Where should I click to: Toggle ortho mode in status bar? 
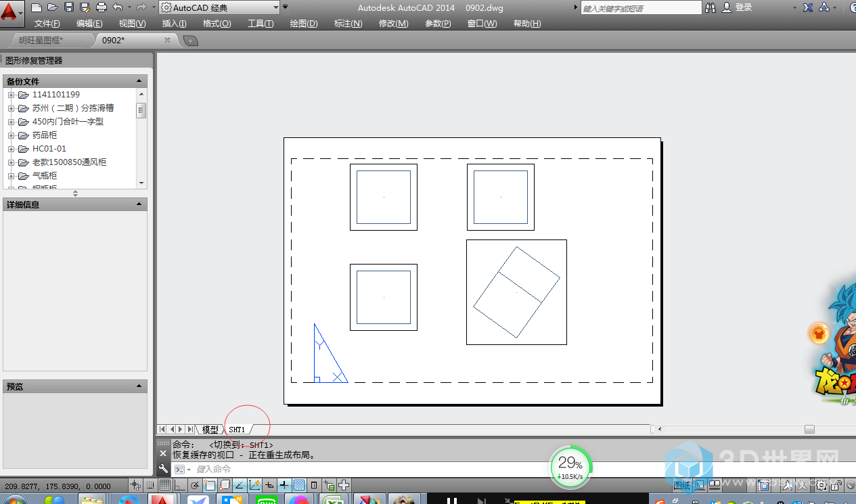[x=180, y=485]
